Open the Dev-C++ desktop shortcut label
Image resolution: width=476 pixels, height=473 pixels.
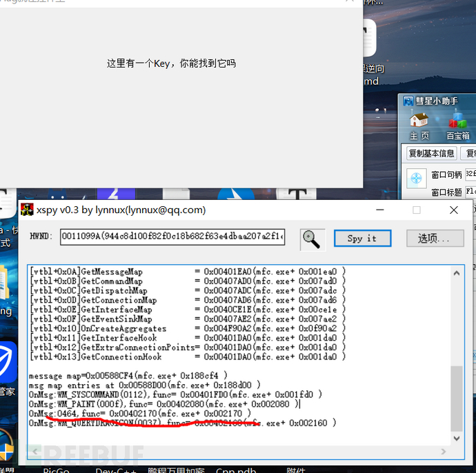(116, 470)
